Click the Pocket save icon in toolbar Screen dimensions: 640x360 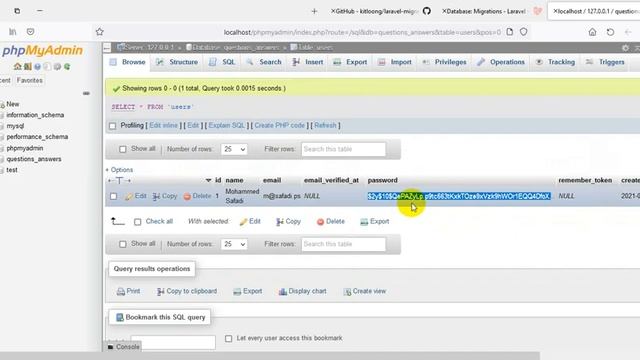[x=31, y=32]
